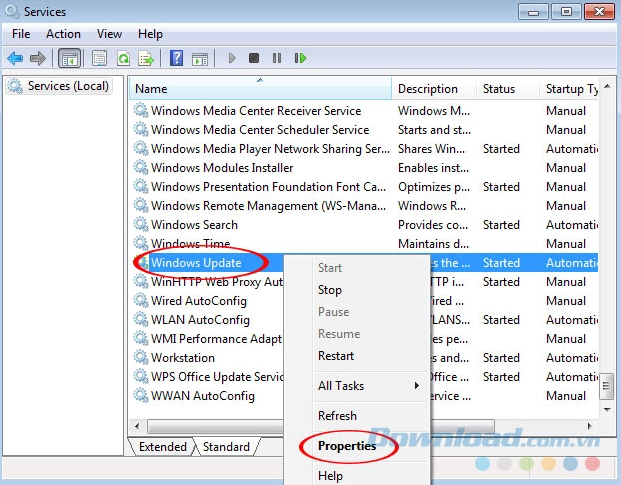Select Windows Remote Management service row

(365, 205)
